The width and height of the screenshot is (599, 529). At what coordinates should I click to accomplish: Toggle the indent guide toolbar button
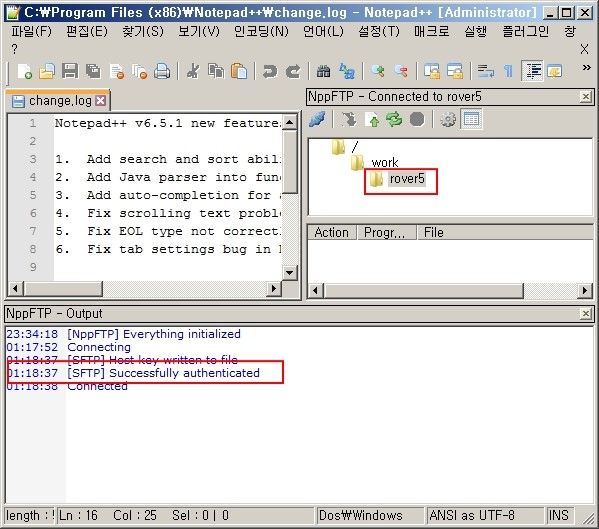[532, 71]
